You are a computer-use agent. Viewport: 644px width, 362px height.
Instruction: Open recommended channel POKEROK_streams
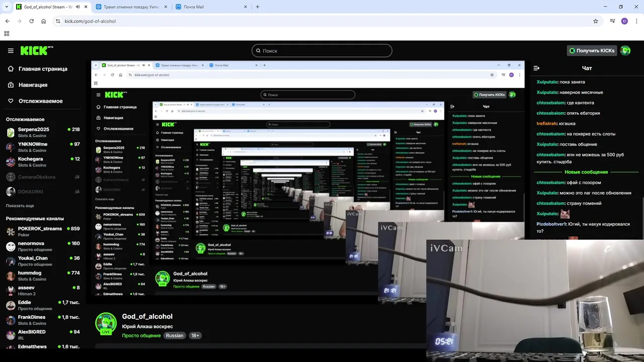[43, 231]
